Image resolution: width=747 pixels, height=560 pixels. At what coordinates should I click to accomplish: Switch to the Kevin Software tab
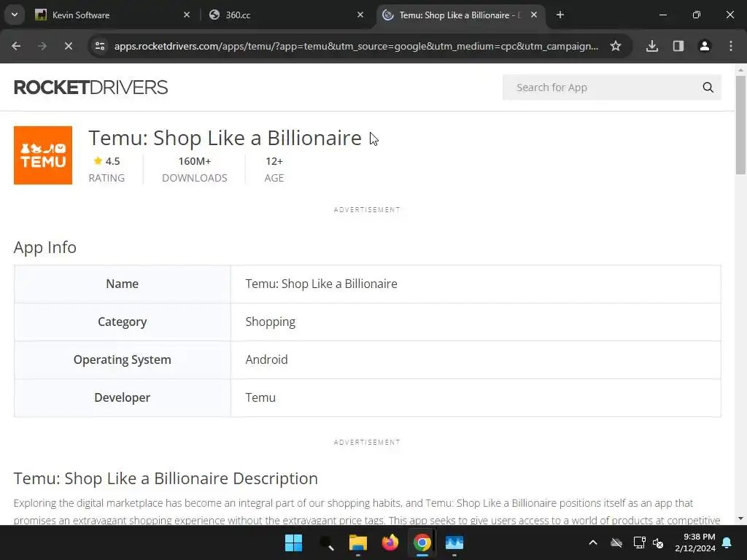click(x=112, y=15)
